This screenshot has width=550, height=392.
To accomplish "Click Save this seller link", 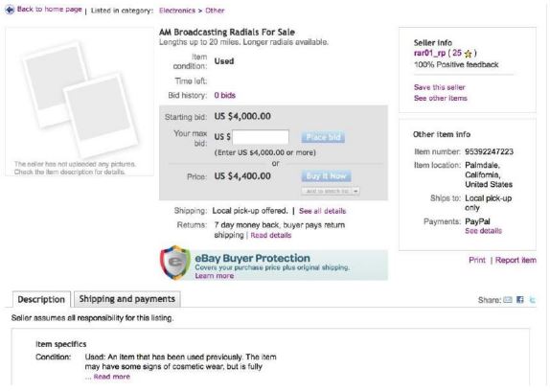I will point(440,87).
